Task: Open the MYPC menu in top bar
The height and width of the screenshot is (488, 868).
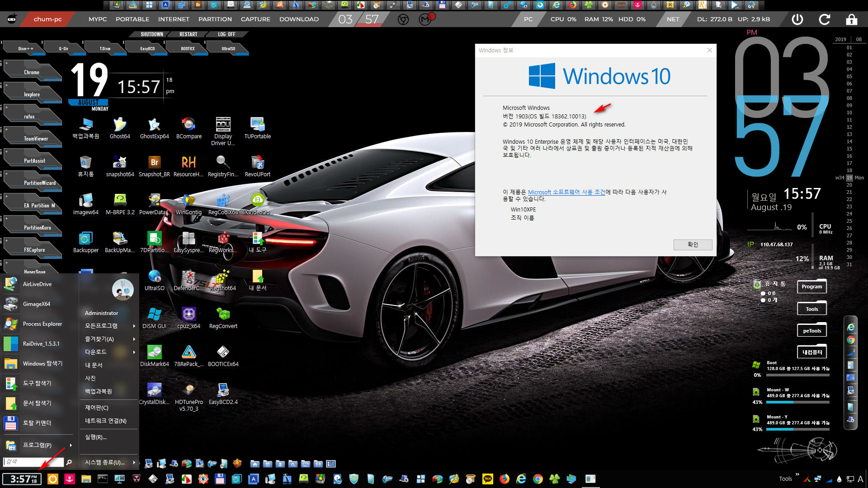Action: (x=98, y=19)
